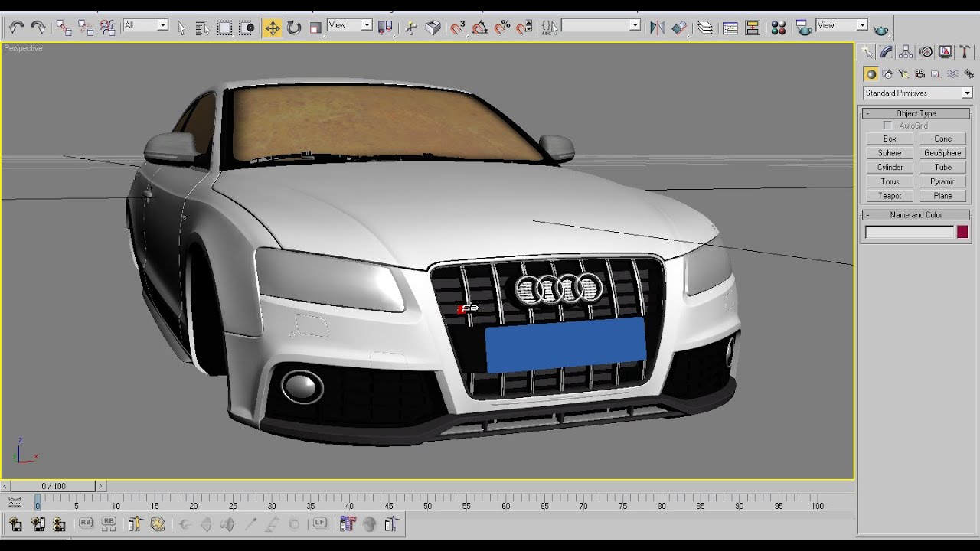980x551 pixels.
Task: Click the Perspective viewport label
Action: pyautogui.click(x=23, y=48)
